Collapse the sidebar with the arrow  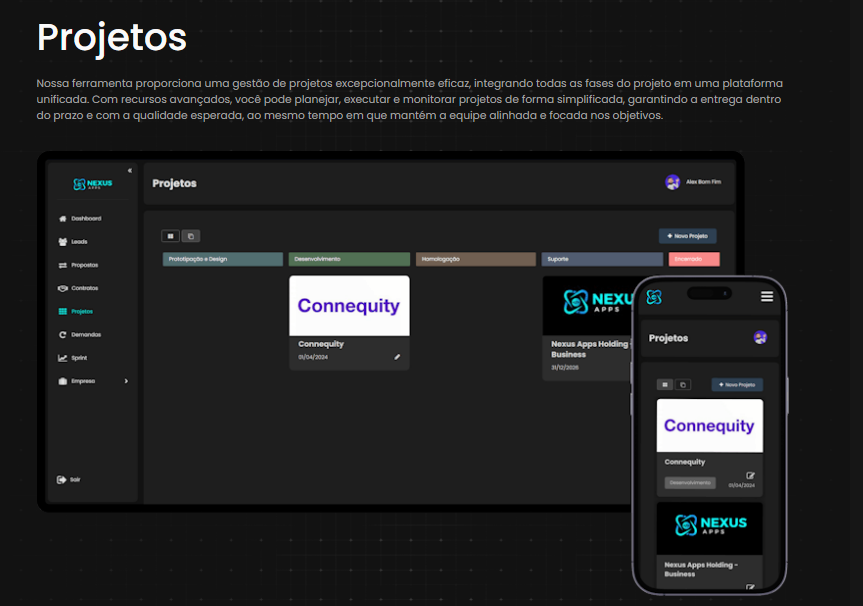[129, 168]
